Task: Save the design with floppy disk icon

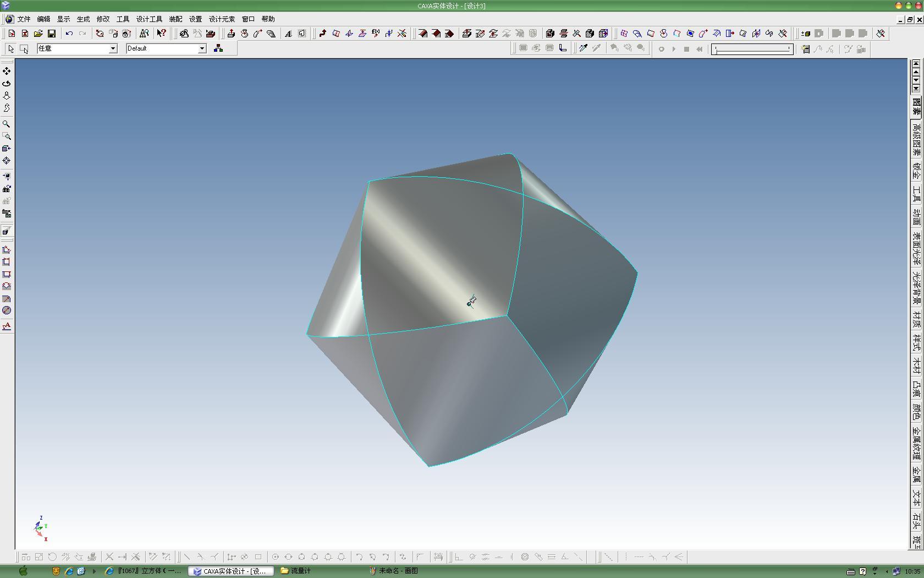Action: pyautogui.click(x=51, y=34)
